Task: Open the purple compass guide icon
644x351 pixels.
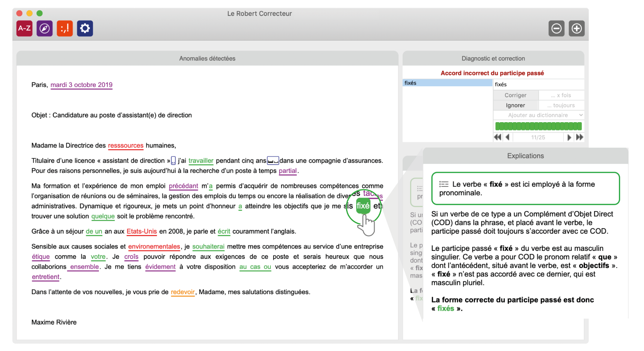Action: [44, 28]
